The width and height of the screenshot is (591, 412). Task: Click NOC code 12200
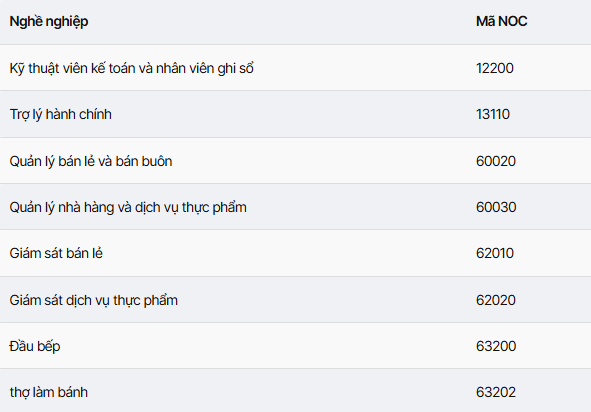(495, 68)
